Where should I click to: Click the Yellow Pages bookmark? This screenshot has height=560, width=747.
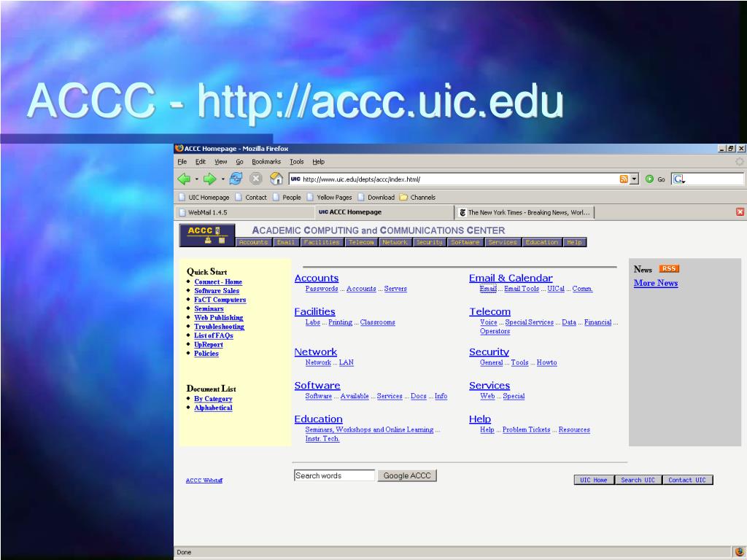(x=329, y=197)
